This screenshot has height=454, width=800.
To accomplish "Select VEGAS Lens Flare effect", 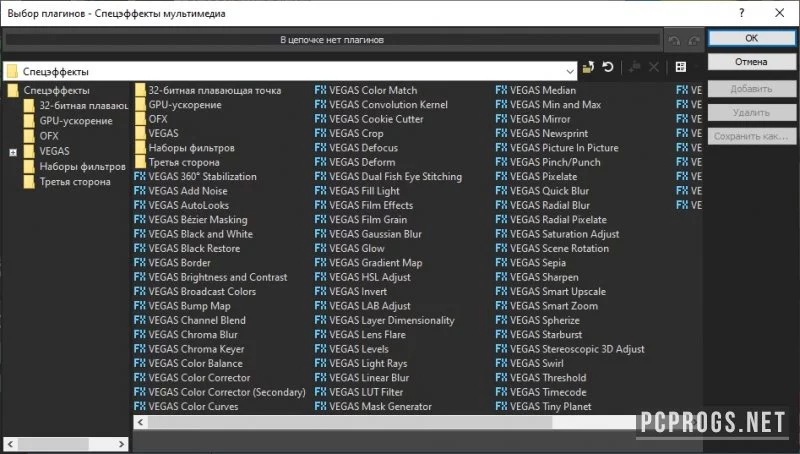I will click(361, 335).
